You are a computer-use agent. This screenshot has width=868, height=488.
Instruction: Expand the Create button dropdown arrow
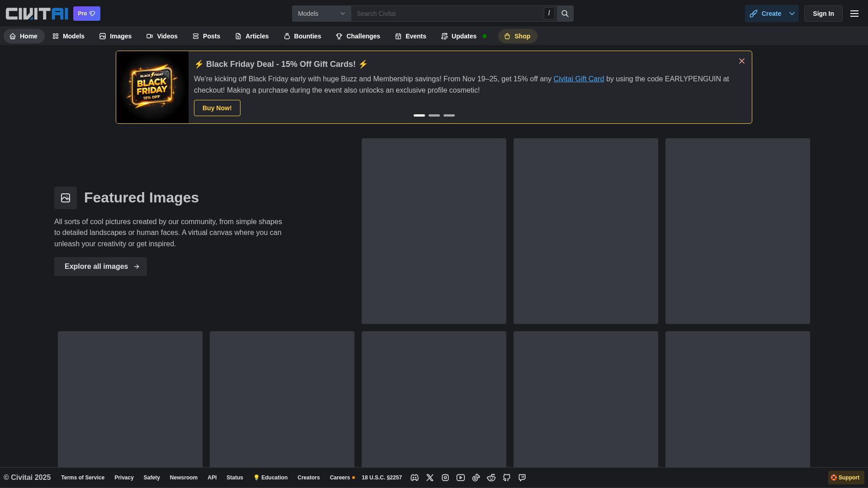(792, 14)
